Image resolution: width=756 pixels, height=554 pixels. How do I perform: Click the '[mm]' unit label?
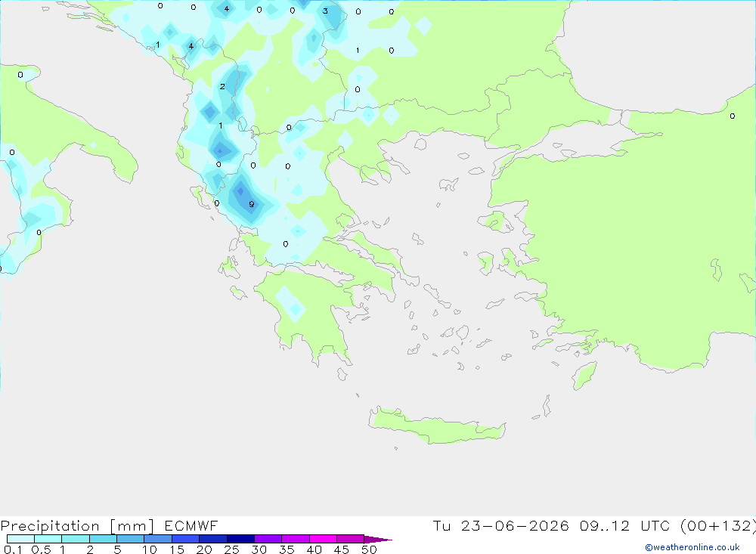pos(132,526)
